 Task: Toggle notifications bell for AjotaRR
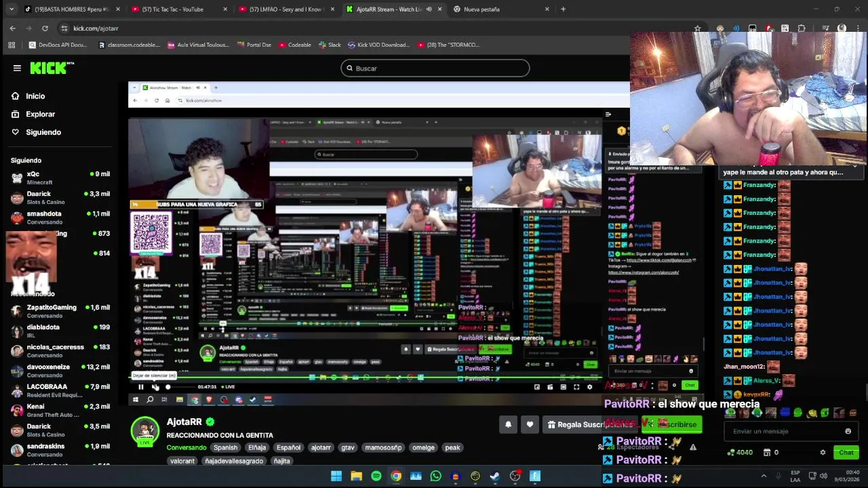point(508,424)
